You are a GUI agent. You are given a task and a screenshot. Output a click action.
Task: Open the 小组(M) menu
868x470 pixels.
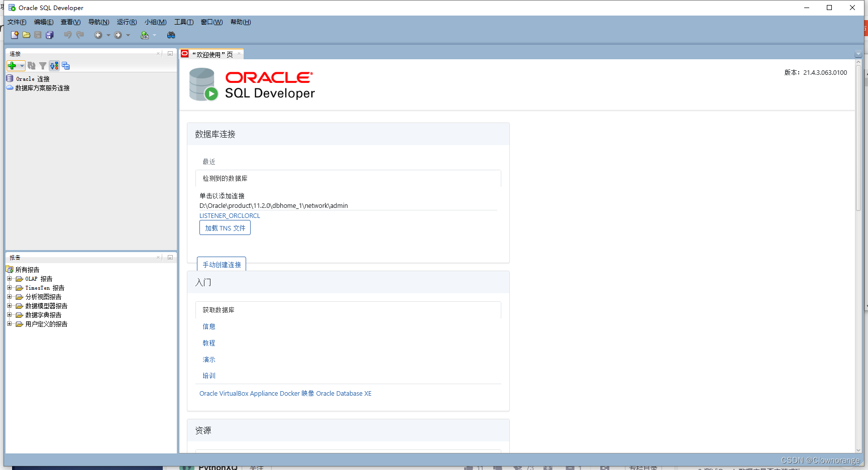(156, 22)
